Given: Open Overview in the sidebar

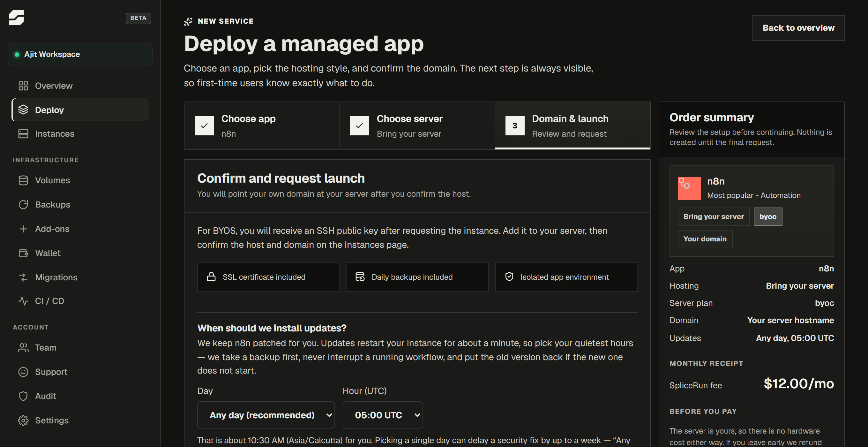Looking at the screenshot, I should (x=80, y=86).
